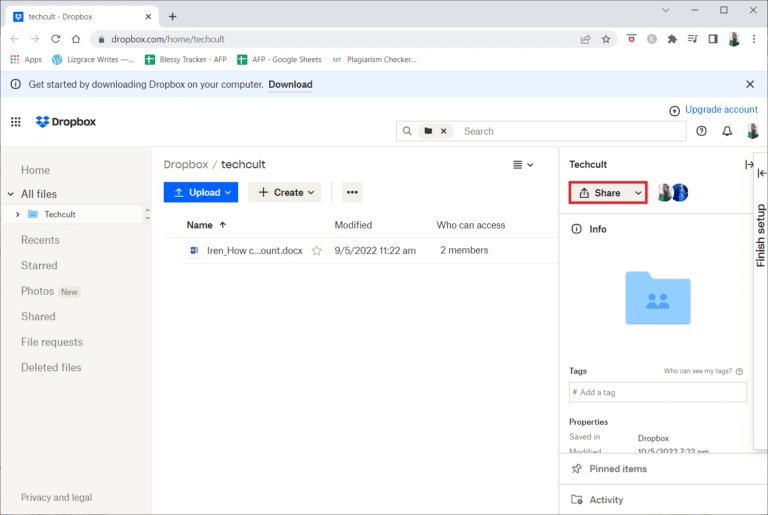Image resolution: width=768 pixels, height=515 pixels.
Task: Open the Dropbox app grid launcher
Action: pos(16,122)
